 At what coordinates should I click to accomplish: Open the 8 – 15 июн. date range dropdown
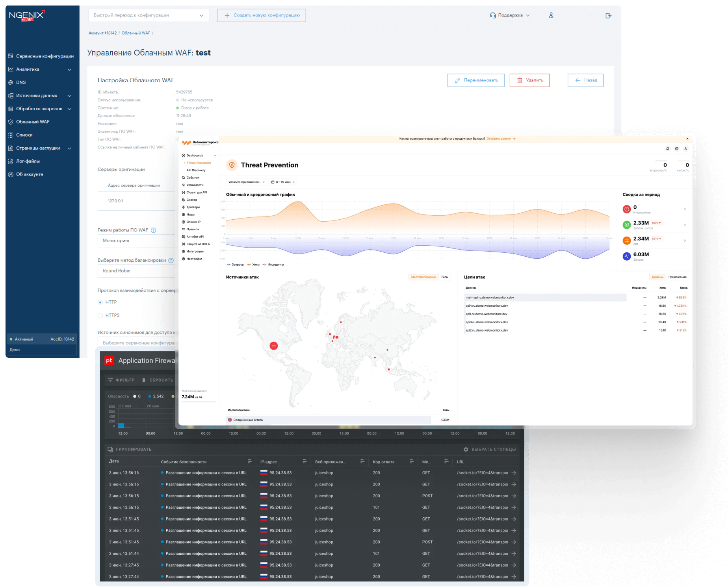tap(283, 182)
